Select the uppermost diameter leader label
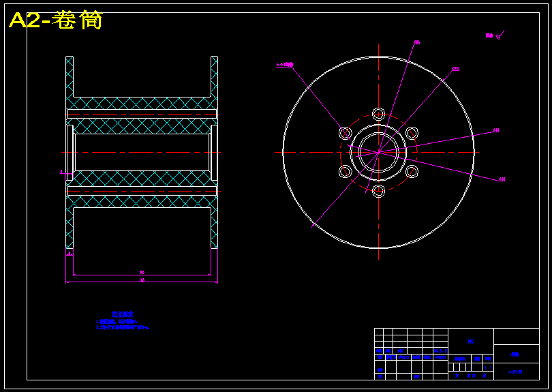The image size is (552, 392). coord(417,42)
